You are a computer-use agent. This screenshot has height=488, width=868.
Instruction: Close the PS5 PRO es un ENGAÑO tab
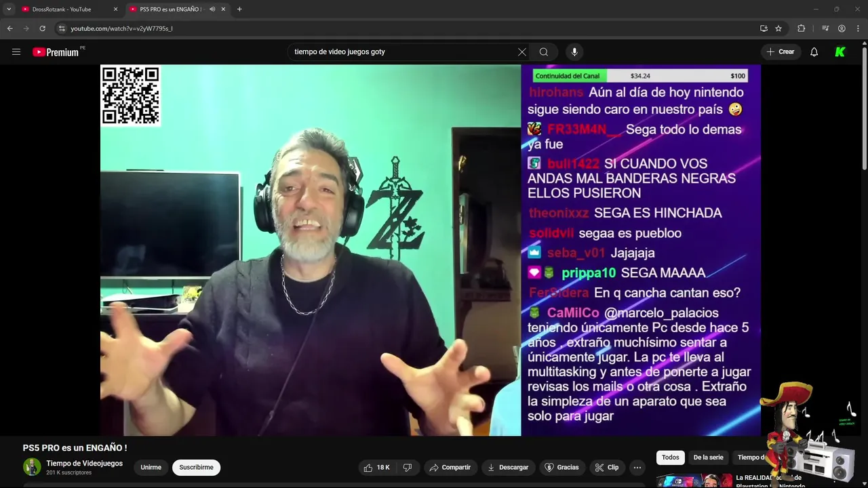point(223,9)
